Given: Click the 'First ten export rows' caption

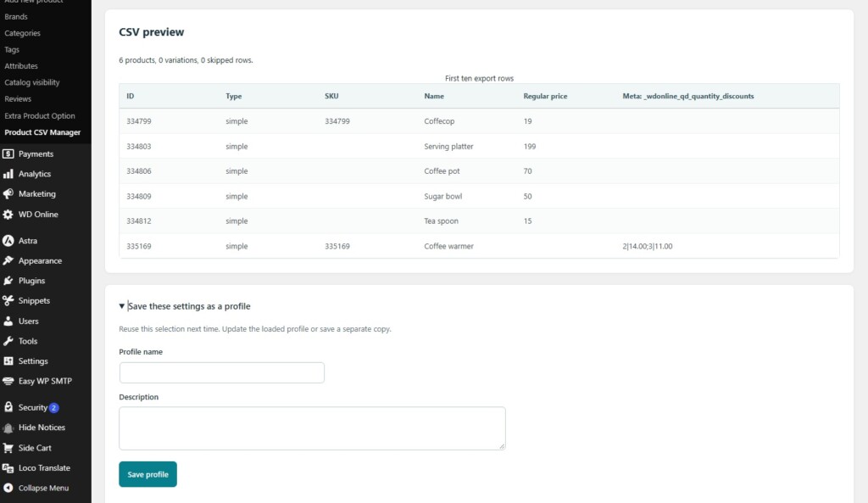Looking at the screenshot, I should tap(480, 79).
